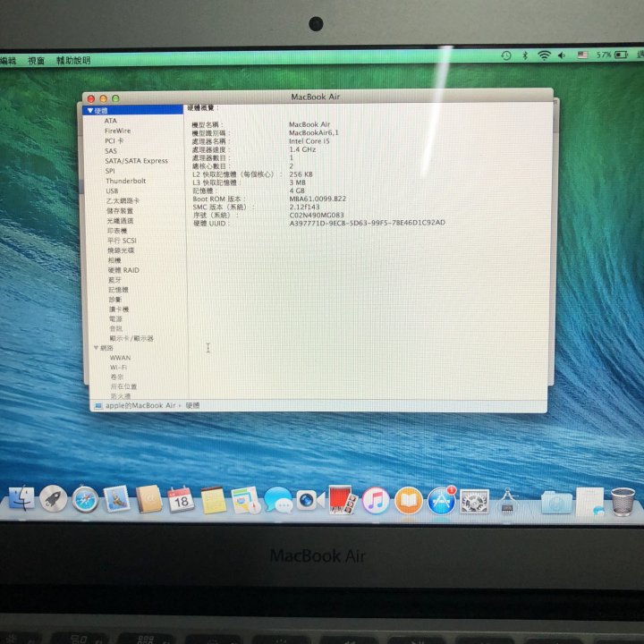Open the yellow Notes icon in Dock
The width and height of the screenshot is (644, 644).
(x=213, y=500)
